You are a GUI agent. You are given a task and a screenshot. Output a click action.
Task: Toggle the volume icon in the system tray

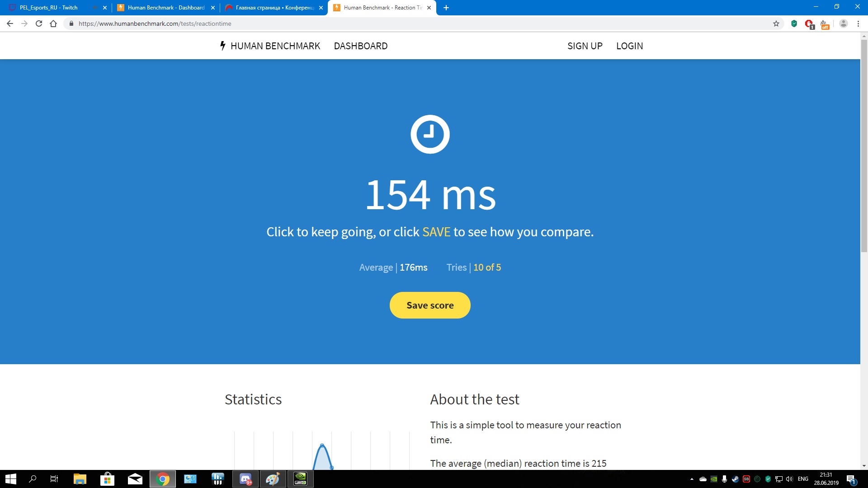789,479
